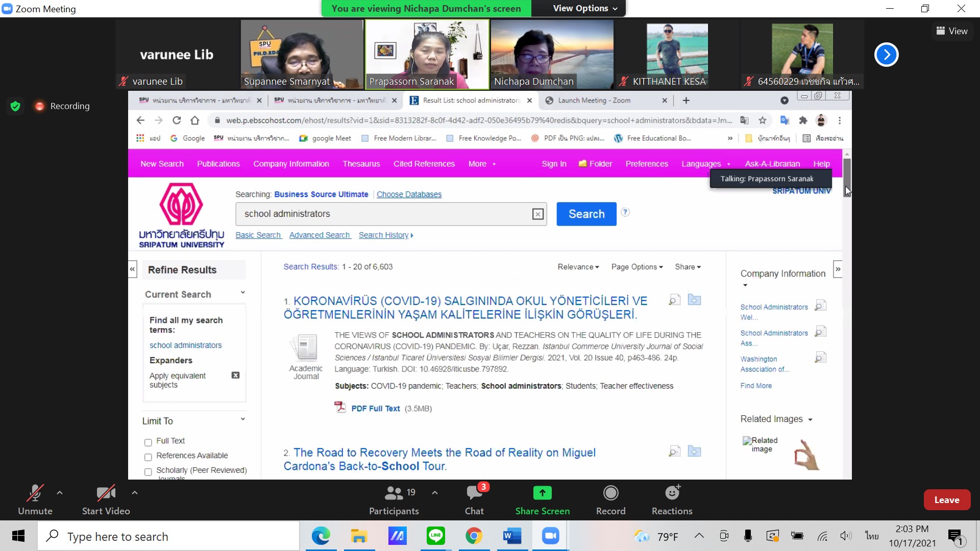This screenshot has height=551, width=980.
Task: Click the Find More company link
Action: (756, 386)
